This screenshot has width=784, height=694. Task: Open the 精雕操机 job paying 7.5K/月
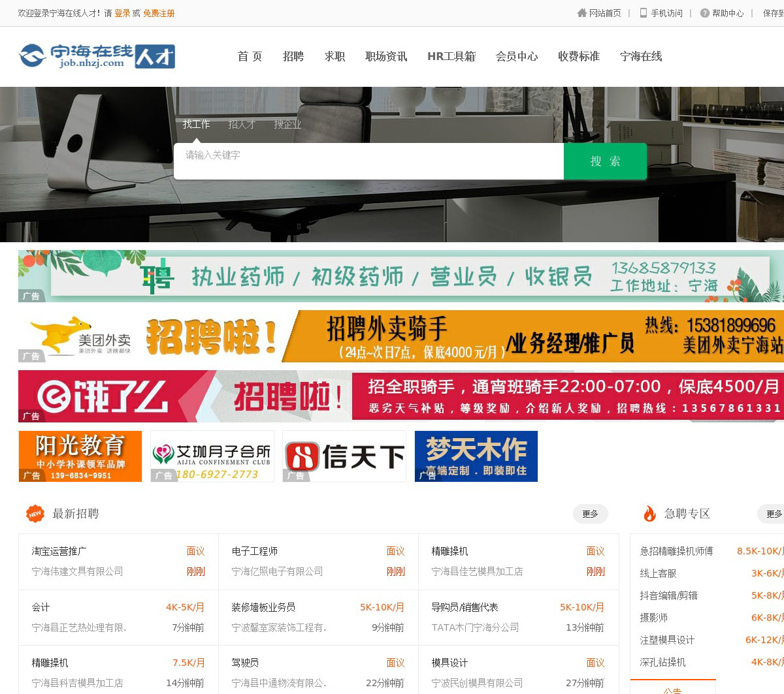50,663
